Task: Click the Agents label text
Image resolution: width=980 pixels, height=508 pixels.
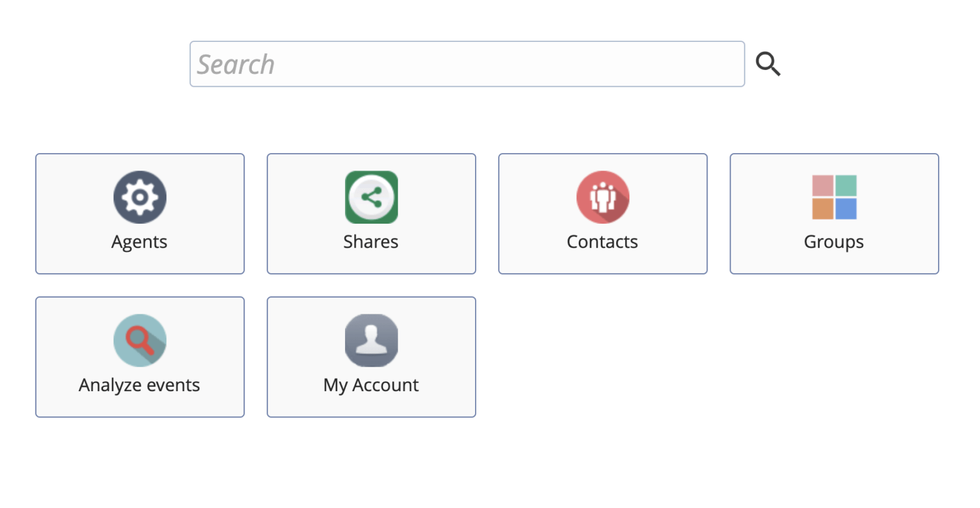Action: [x=139, y=242]
